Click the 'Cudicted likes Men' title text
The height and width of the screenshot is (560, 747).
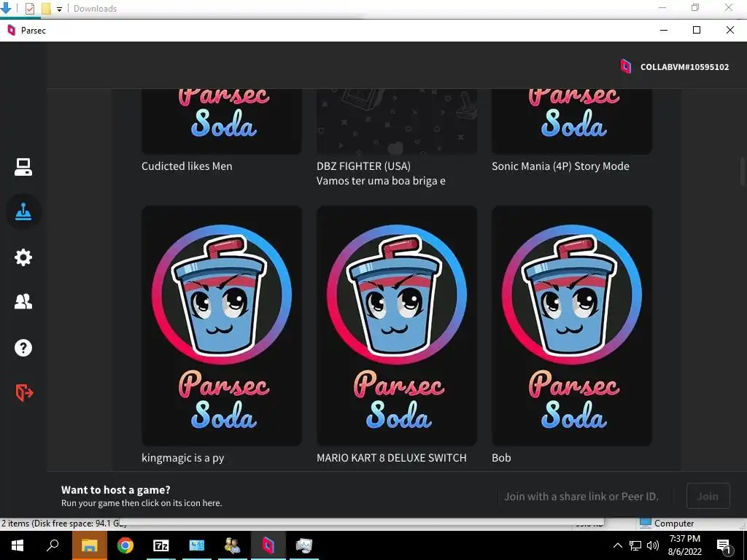pos(187,166)
